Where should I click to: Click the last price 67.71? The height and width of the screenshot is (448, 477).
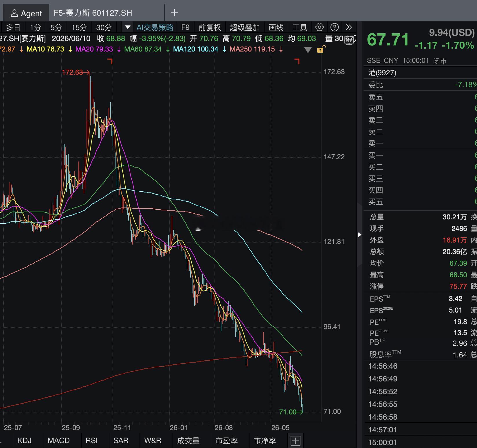[388, 39]
